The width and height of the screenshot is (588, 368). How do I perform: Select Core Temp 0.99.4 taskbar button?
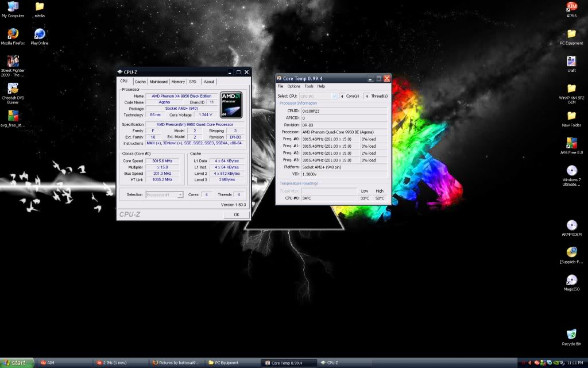(289, 363)
